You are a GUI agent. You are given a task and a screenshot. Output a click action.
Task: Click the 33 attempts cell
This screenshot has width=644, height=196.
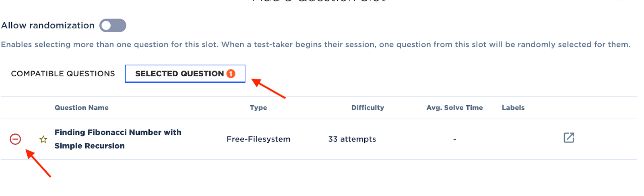pyautogui.click(x=352, y=139)
